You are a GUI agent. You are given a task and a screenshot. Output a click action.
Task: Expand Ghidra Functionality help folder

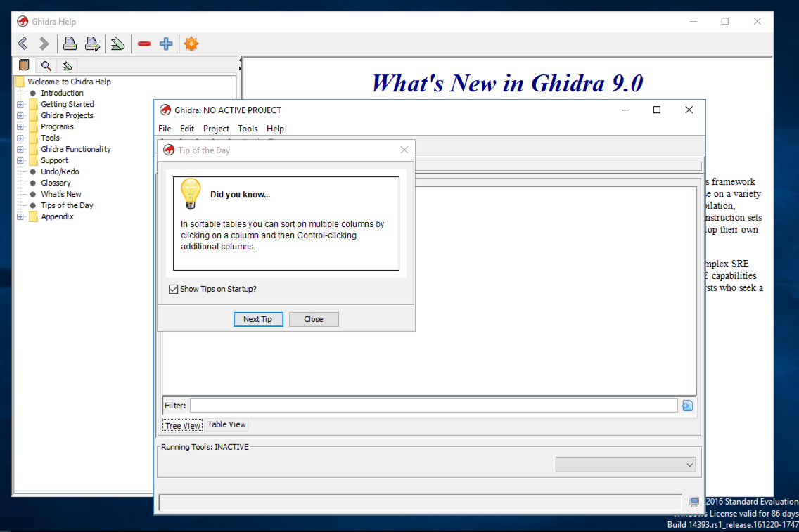pyautogui.click(x=20, y=149)
